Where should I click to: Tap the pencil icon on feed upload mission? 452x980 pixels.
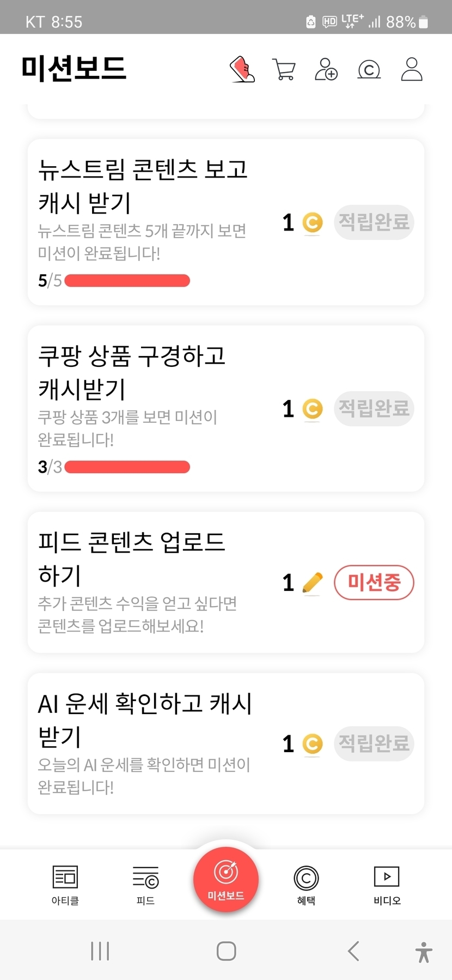(x=312, y=583)
